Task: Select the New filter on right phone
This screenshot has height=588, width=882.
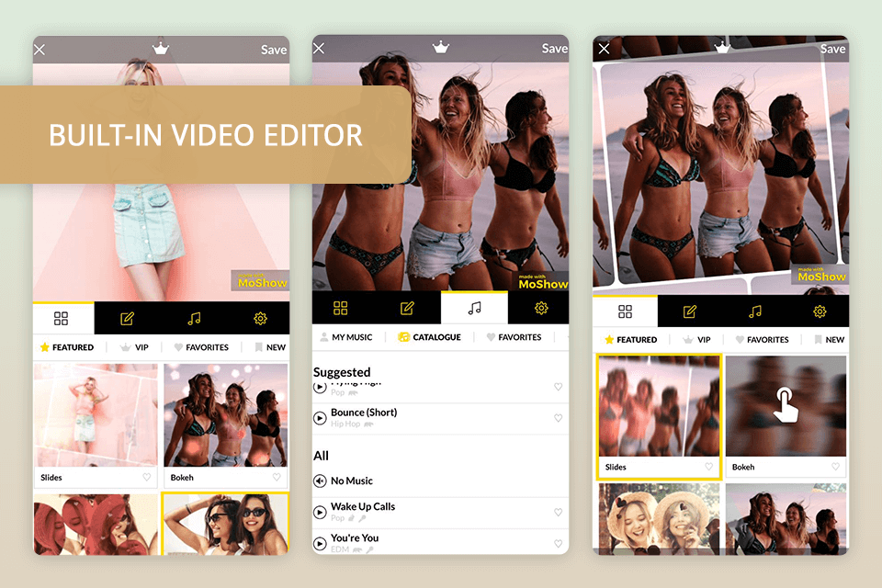Action: pos(830,339)
